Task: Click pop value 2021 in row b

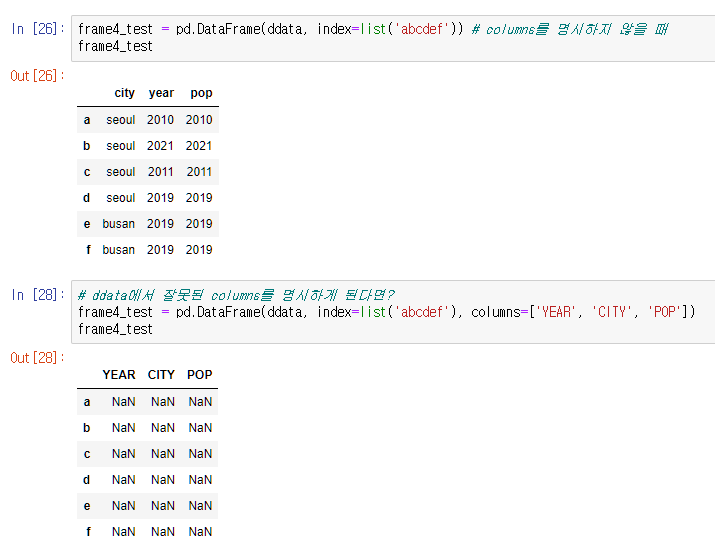Action: [199, 146]
